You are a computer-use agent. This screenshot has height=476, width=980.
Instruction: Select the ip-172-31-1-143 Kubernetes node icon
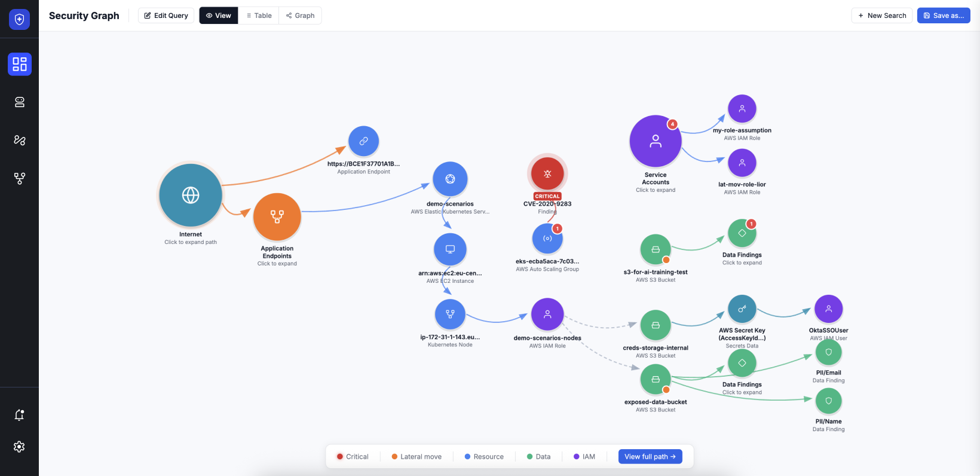coord(450,314)
